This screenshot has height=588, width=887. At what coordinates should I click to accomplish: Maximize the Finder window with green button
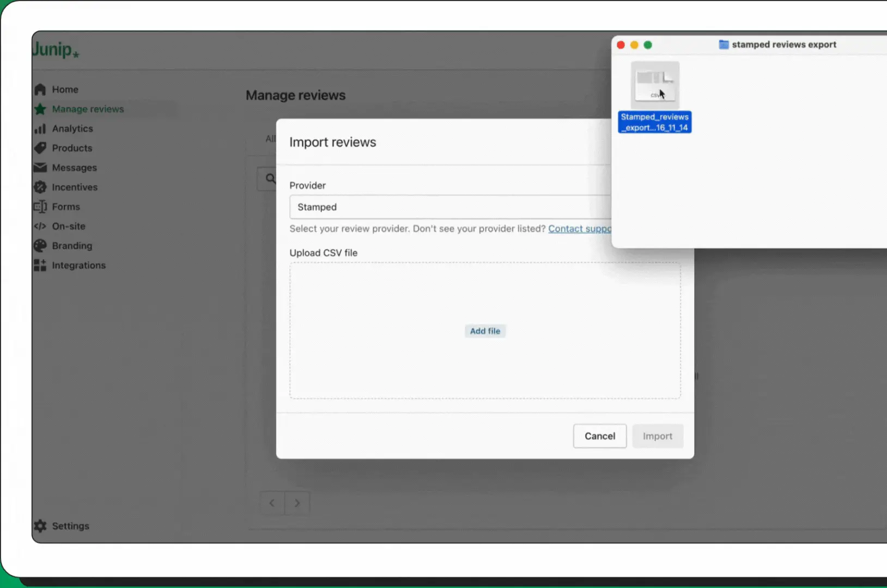(x=648, y=45)
